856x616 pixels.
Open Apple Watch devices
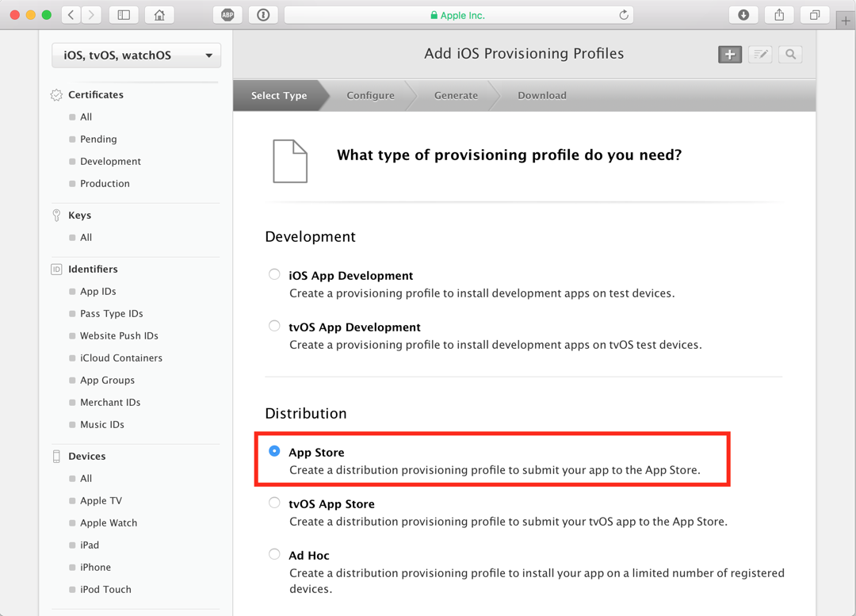click(109, 523)
